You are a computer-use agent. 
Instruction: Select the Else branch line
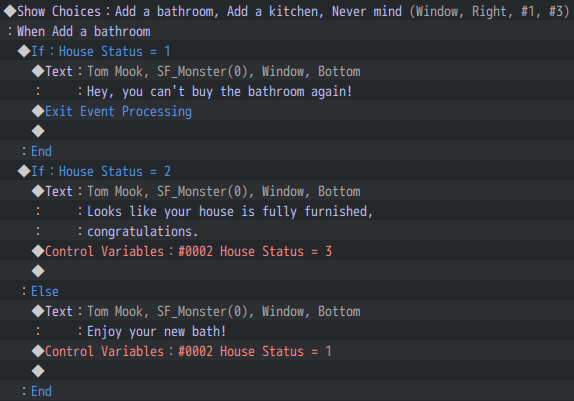click(287, 291)
